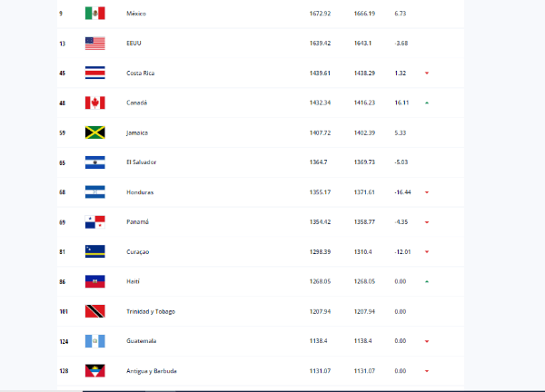Viewport: 545px width, 392px height.
Task: Click the Trinidad y Tobago flag
Action: point(94,311)
